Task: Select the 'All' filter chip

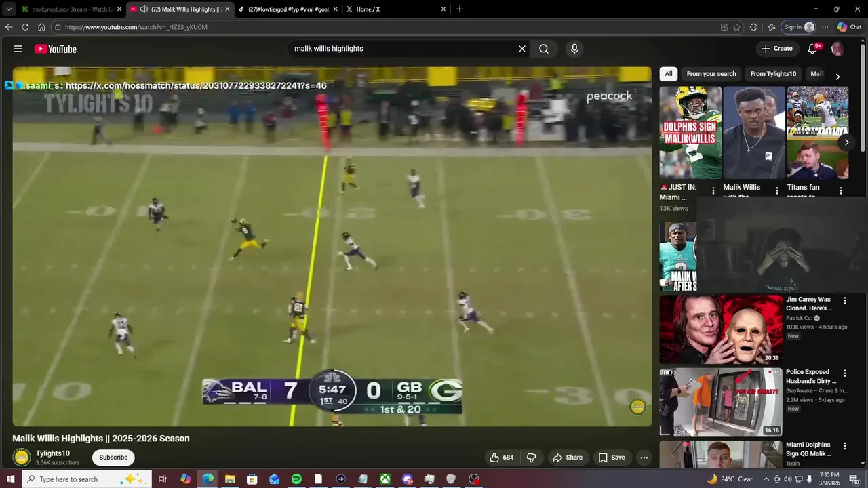Action: coord(669,74)
